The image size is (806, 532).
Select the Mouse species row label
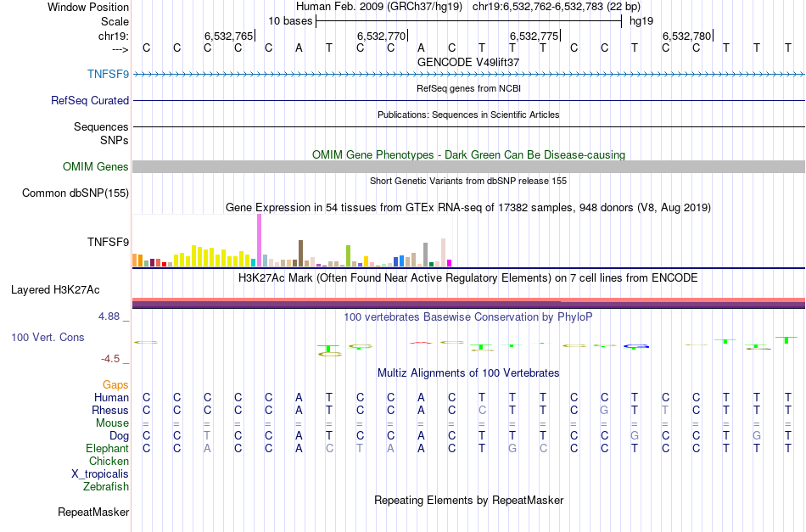pos(112,423)
